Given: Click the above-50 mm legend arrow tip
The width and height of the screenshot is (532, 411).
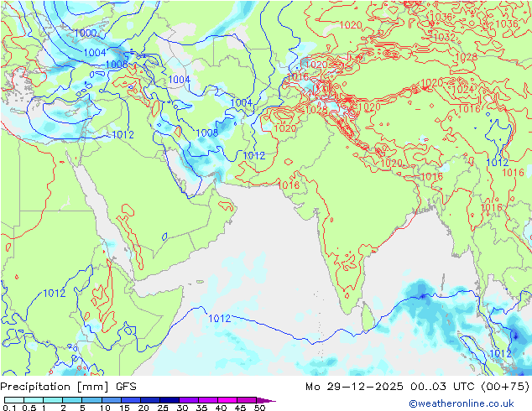Looking at the screenshot, I should click(x=266, y=400).
